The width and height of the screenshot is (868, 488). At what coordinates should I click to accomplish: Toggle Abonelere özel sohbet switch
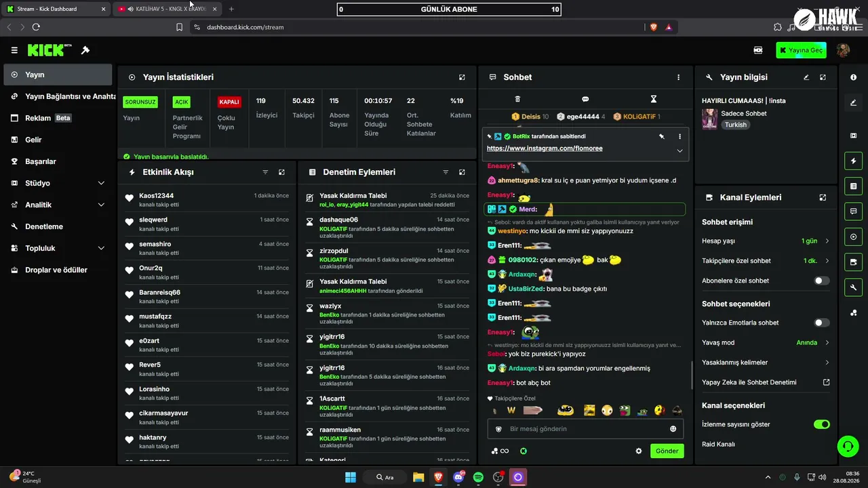[821, 281]
